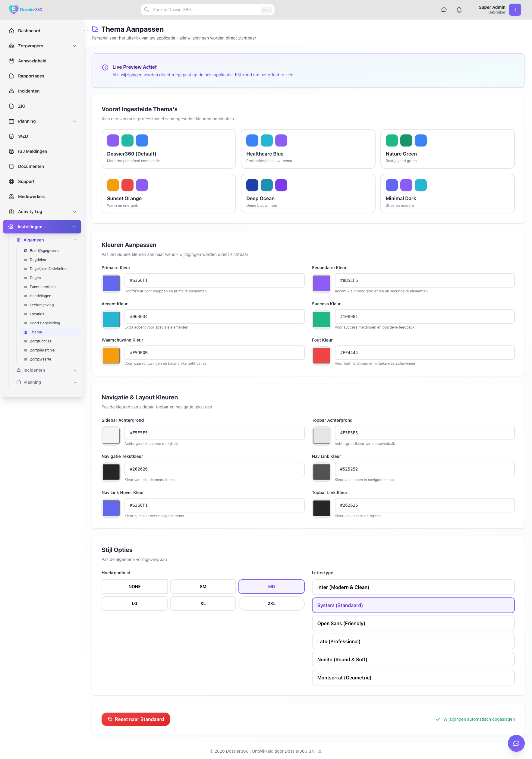Open the floating chat support bubble

point(516,743)
